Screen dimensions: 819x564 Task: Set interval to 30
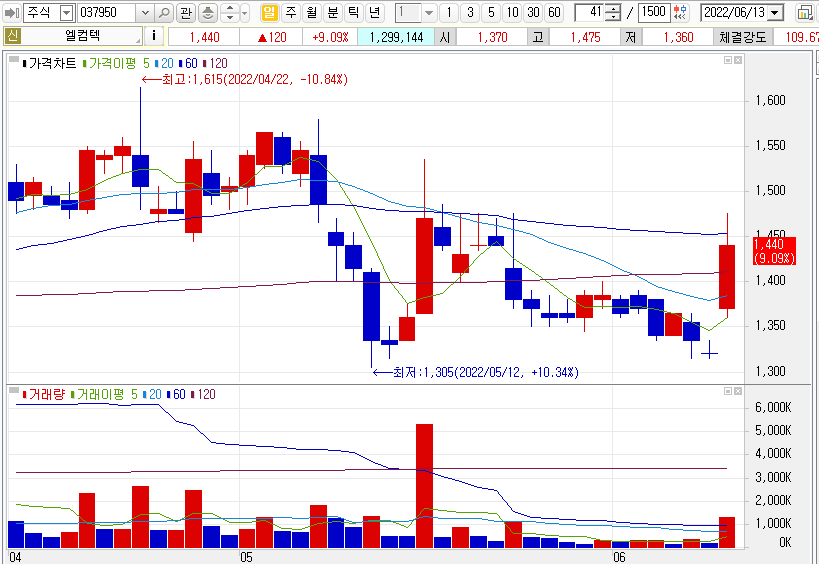tap(533, 12)
